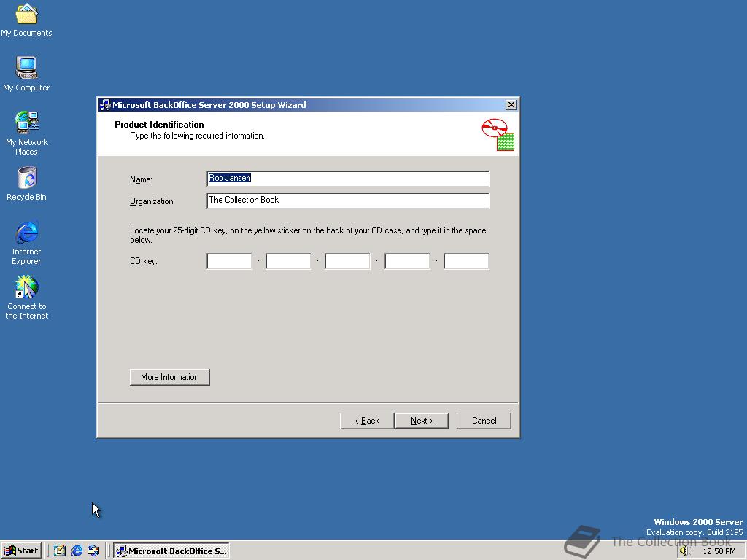Launch Internet Explorer from desktop
This screenshot has width=747, height=560.
pos(26,243)
